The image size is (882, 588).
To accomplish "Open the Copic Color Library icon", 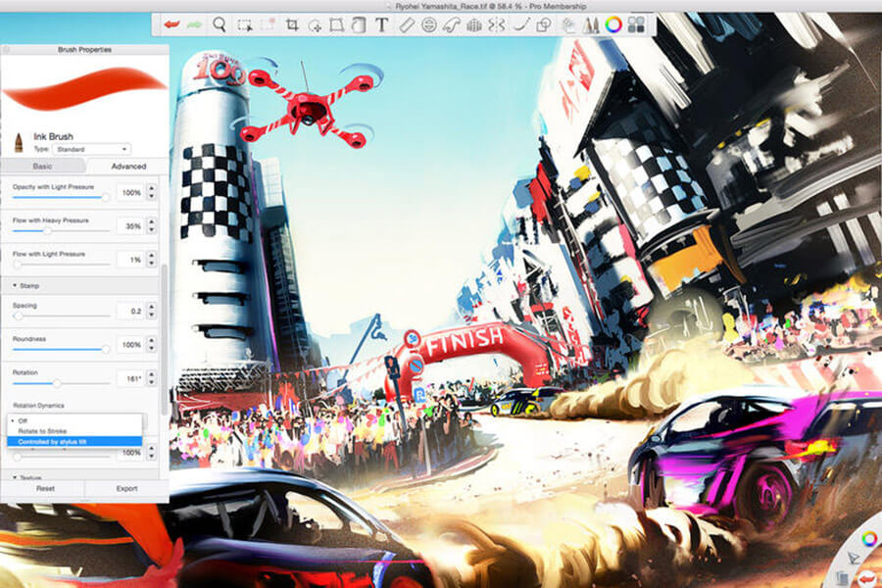I will (636, 24).
